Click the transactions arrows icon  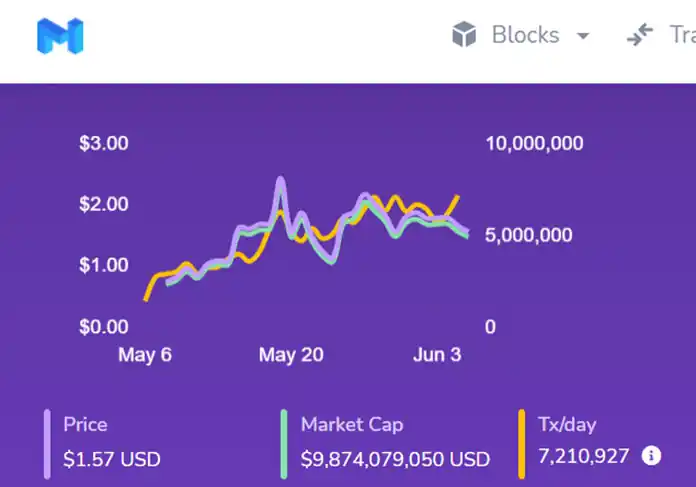640,36
